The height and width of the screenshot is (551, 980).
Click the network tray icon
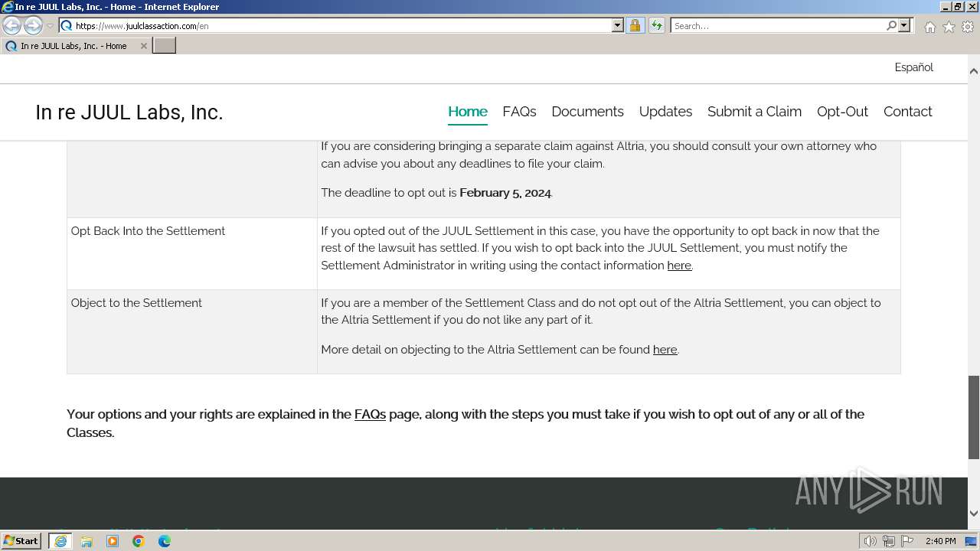(x=889, y=541)
